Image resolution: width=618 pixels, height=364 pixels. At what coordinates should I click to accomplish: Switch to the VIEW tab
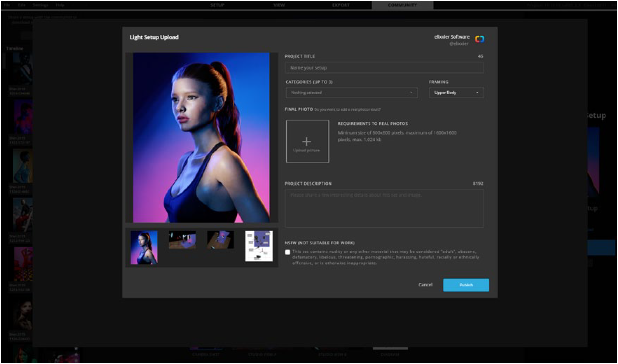pos(279,5)
